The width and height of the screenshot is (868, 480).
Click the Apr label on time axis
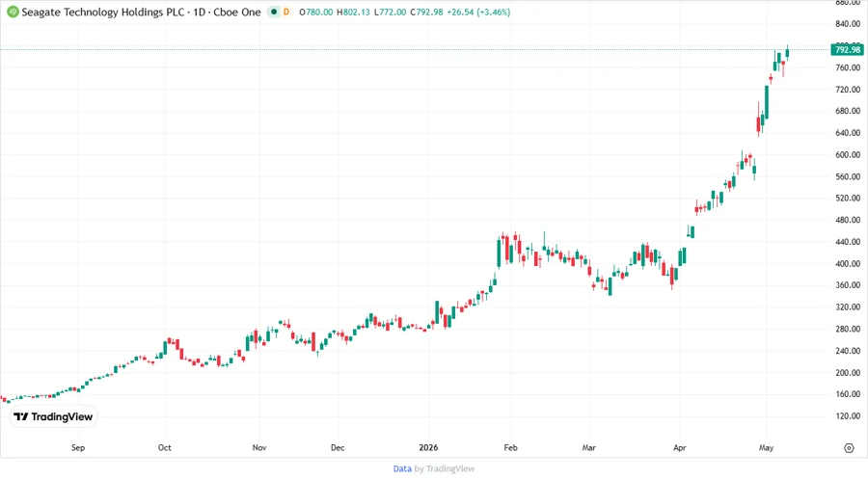pos(679,448)
